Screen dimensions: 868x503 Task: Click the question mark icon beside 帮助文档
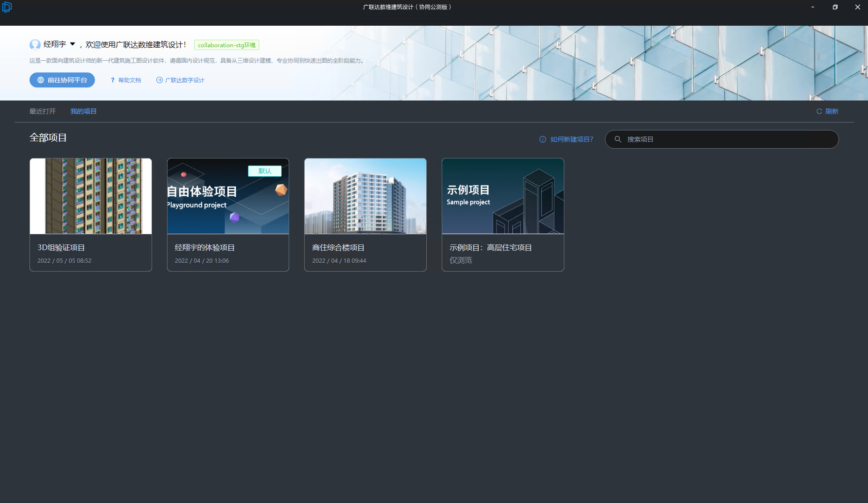point(113,80)
